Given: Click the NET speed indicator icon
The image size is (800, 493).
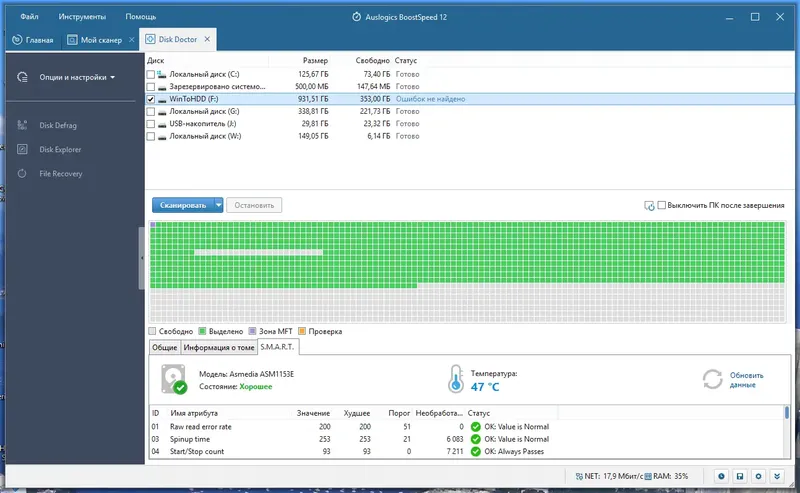Looking at the screenshot, I should tap(579, 476).
